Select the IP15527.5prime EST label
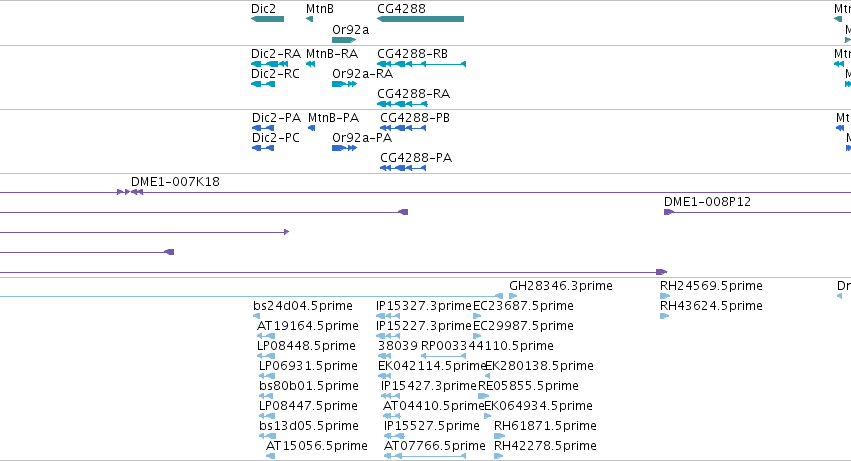 [x=431, y=427]
